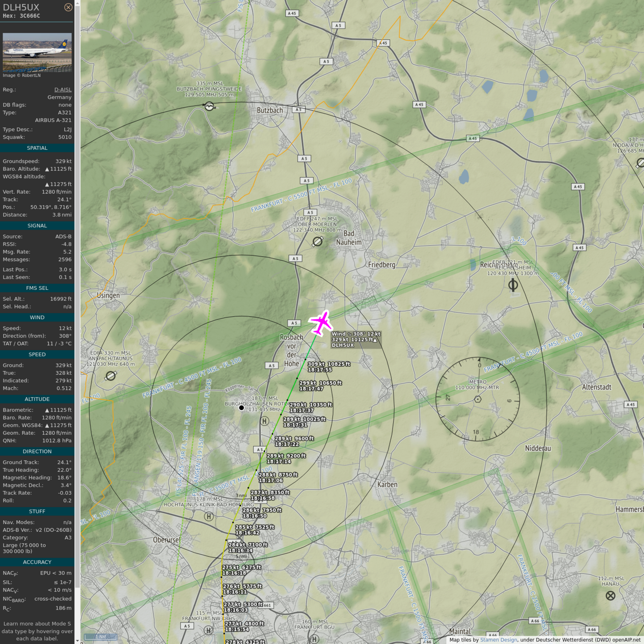Click the EDFB Reichelsheim airport icon
This screenshot has width=644, height=644.
coord(513,285)
